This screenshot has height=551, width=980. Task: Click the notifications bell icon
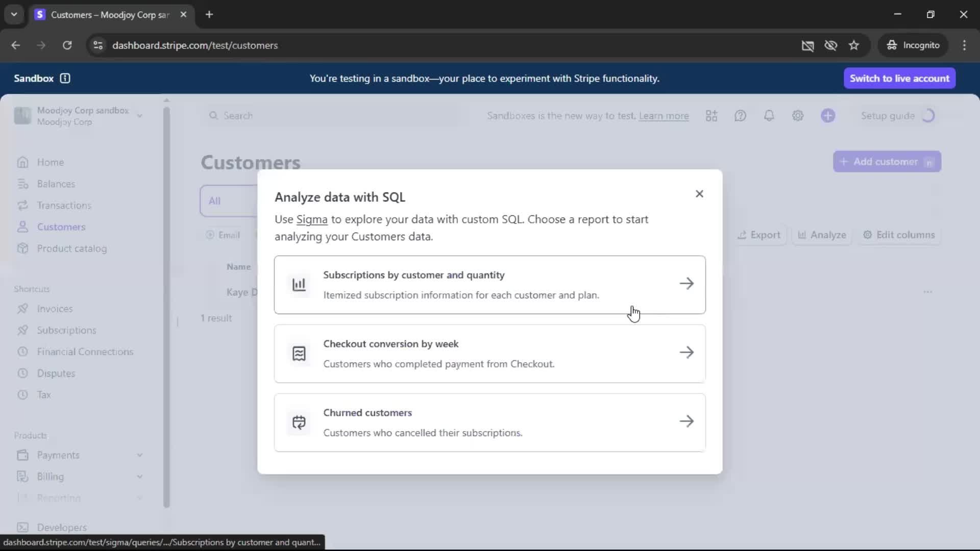(x=769, y=116)
